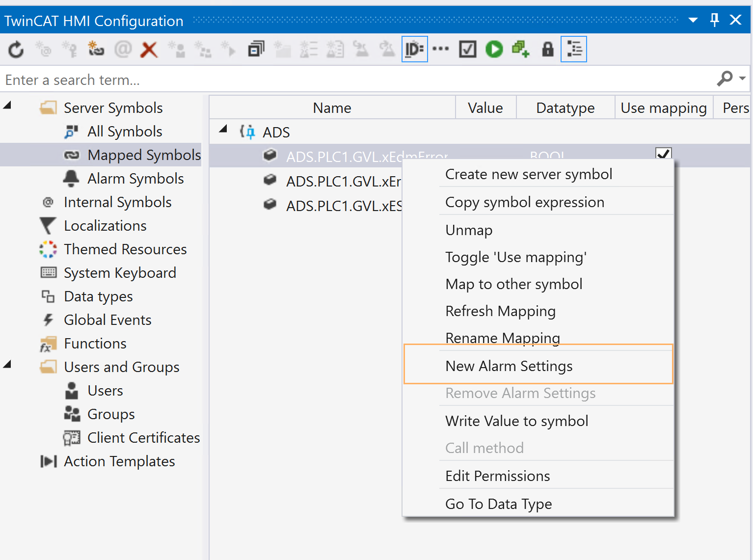
Task: Choose Unmap from context menu
Action: tap(469, 230)
